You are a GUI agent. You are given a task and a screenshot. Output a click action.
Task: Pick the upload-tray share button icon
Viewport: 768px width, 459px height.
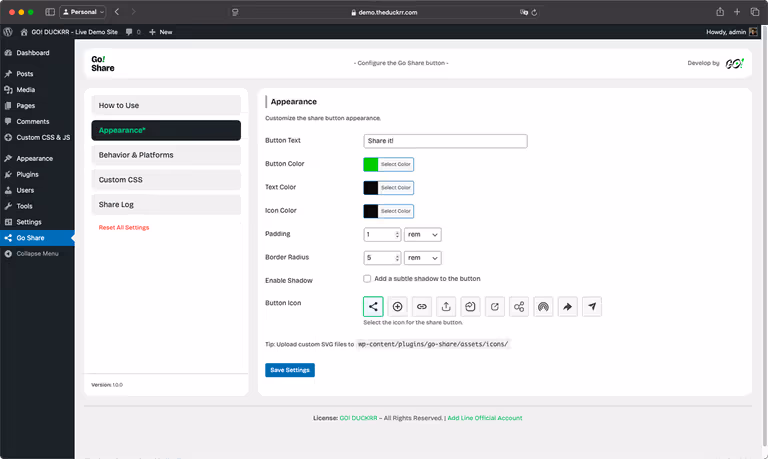pyautogui.click(x=446, y=308)
